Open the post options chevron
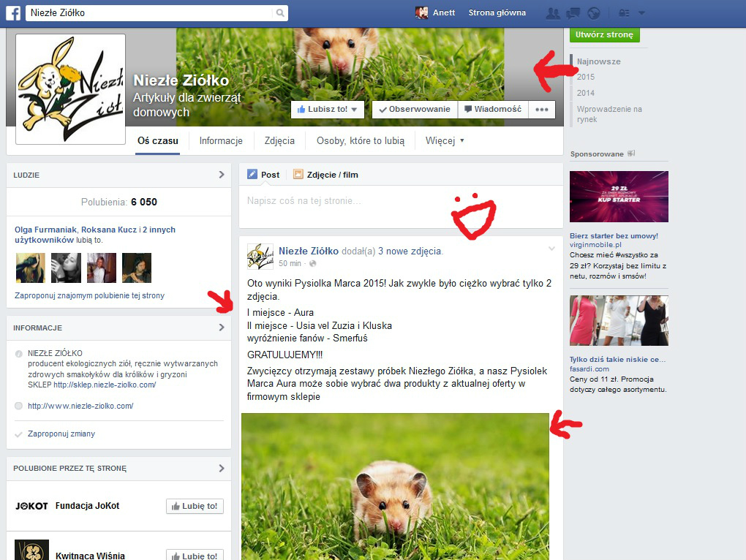The image size is (746, 560). (551, 248)
